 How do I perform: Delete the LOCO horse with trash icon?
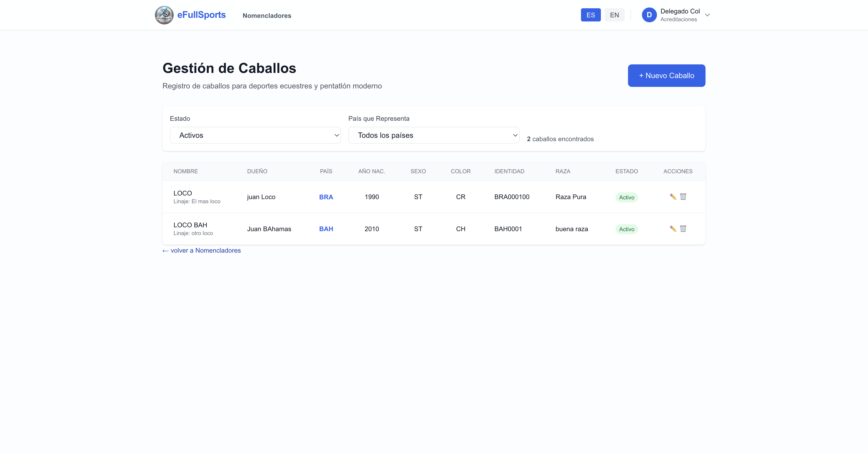click(683, 197)
